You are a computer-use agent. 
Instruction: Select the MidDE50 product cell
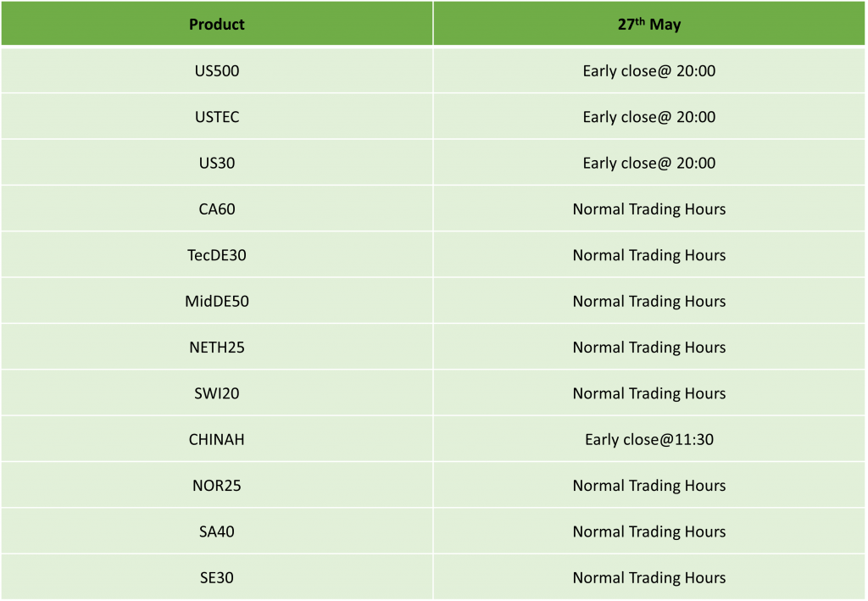216,300
